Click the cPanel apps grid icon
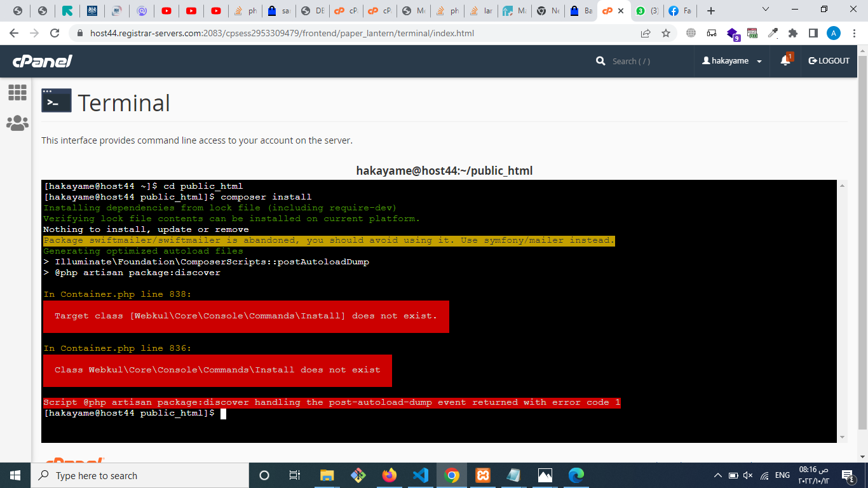This screenshot has width=868, height=488. tap(17, 92)
